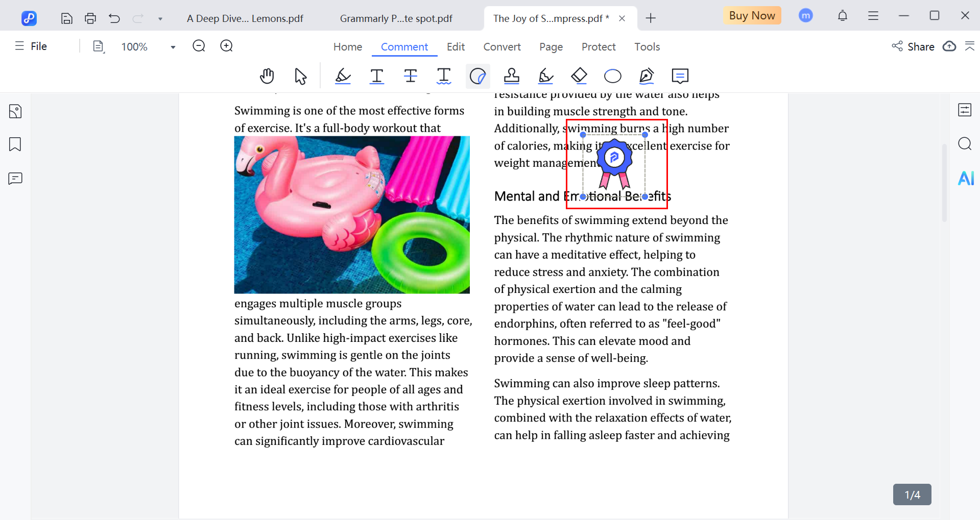
Task: Click the Highlight marker tool
Action: click(x=343, y=76)
